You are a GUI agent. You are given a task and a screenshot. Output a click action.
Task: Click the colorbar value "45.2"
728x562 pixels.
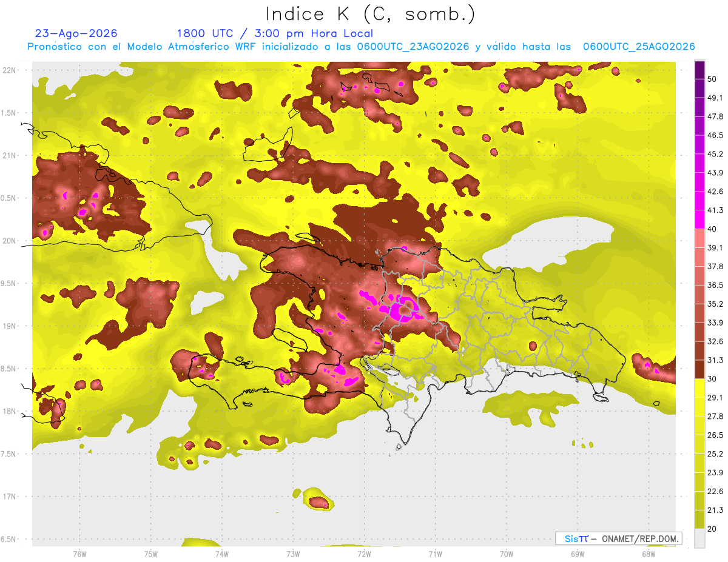[715, 154]
